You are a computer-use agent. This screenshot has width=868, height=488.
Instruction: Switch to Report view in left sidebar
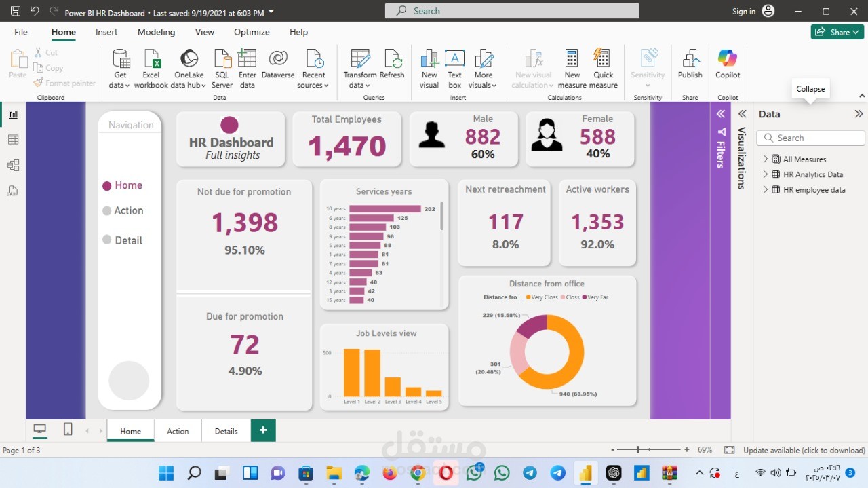tap(13, 114)
